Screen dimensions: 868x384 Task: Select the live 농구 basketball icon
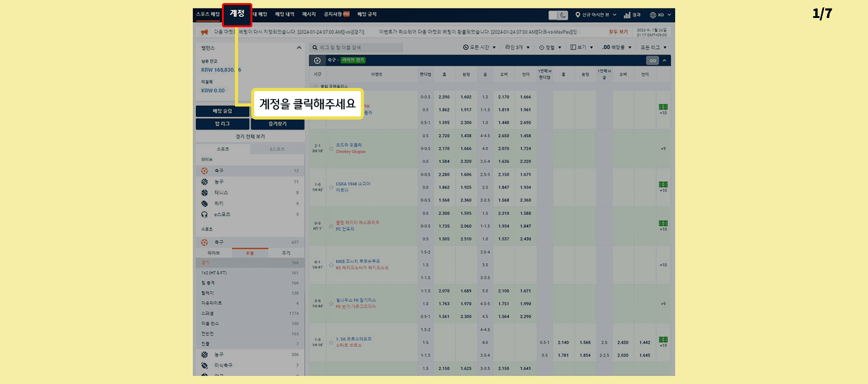205,181
